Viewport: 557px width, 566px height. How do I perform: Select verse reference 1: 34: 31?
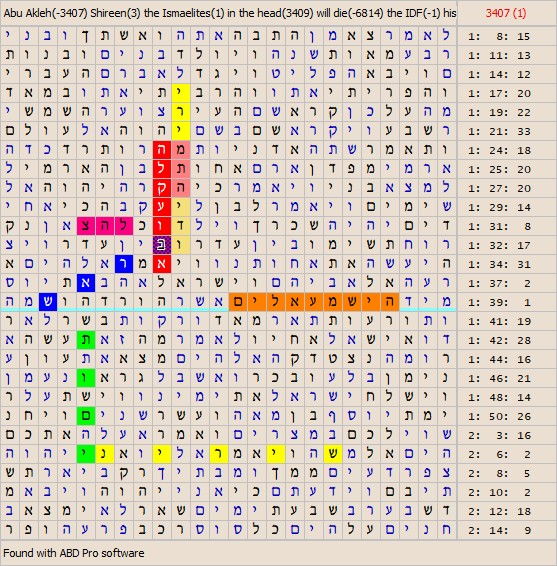pos(499,264)
